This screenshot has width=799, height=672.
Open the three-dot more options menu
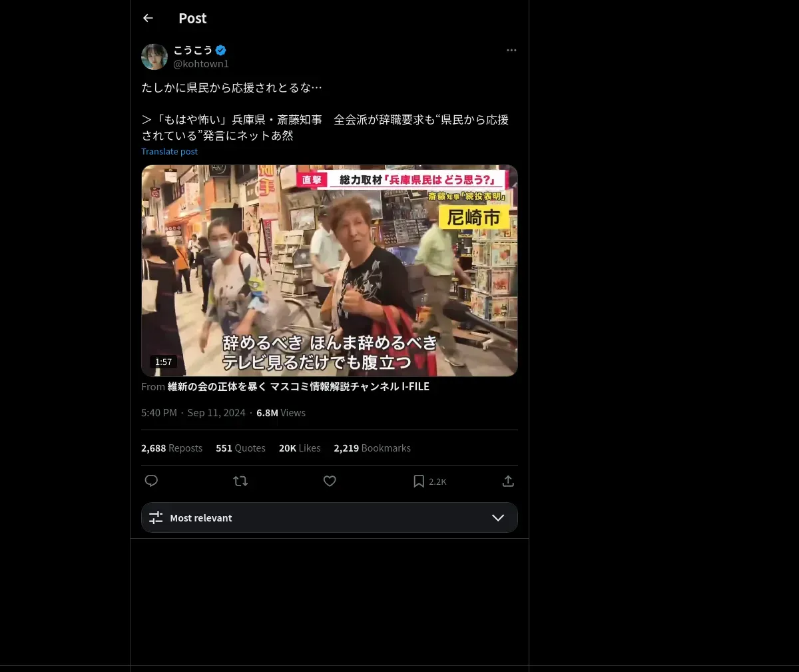click(x=511, y=50)
